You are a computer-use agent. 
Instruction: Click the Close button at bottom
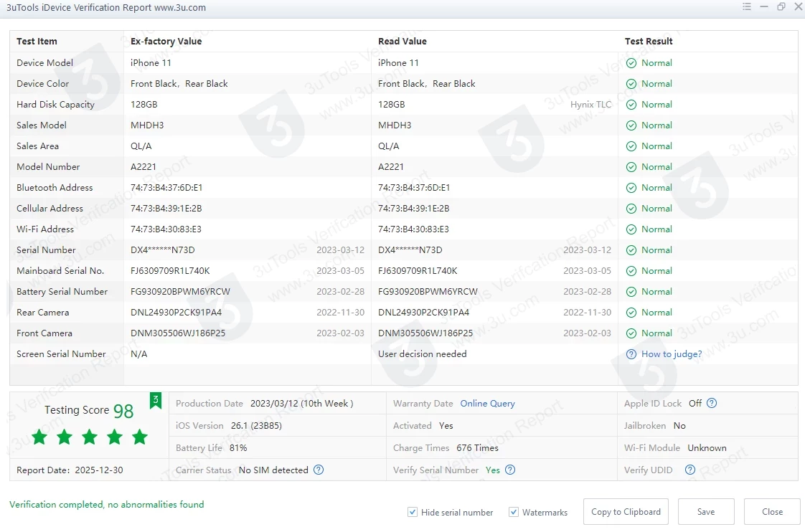click(772, 512)
